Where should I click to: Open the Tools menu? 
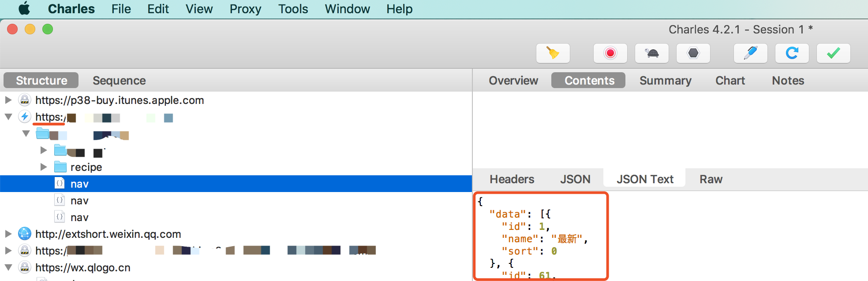click(x=293, y=9)
